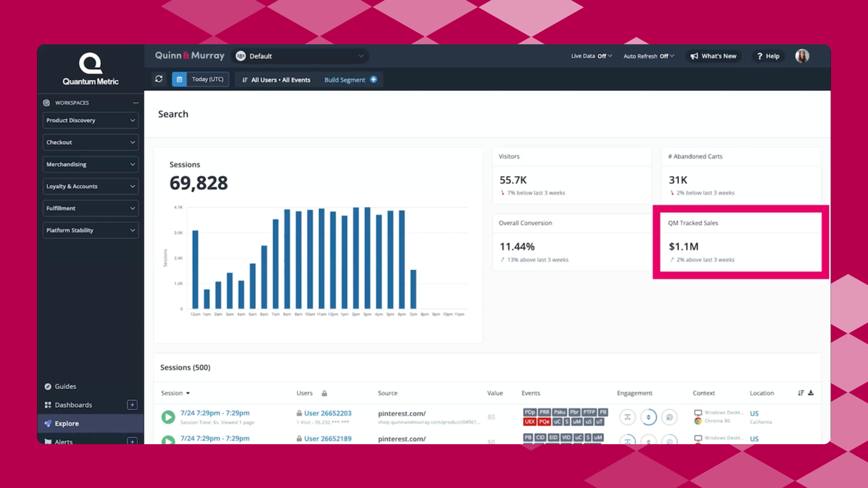Click the Today (UTC) date button
Image resolution: width=868 pixels, height=488 pixels.
click(x=208, y=80)
